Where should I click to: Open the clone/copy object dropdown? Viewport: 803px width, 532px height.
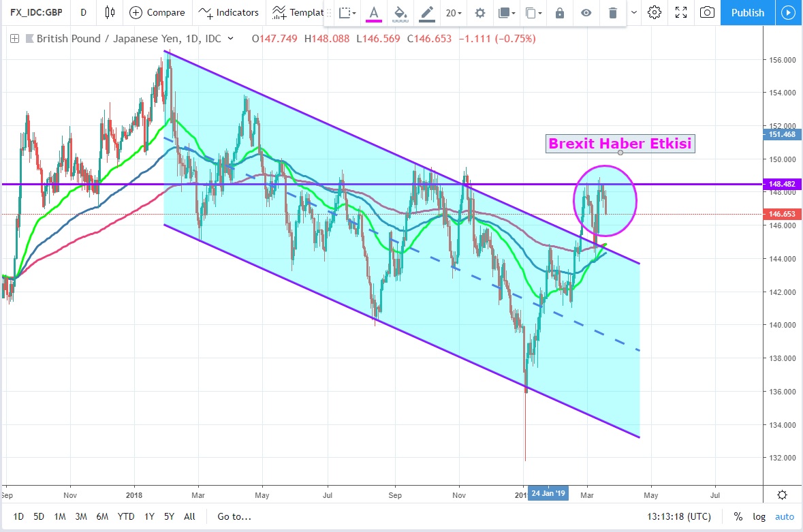pyautogui.click(x=533, y=13)
